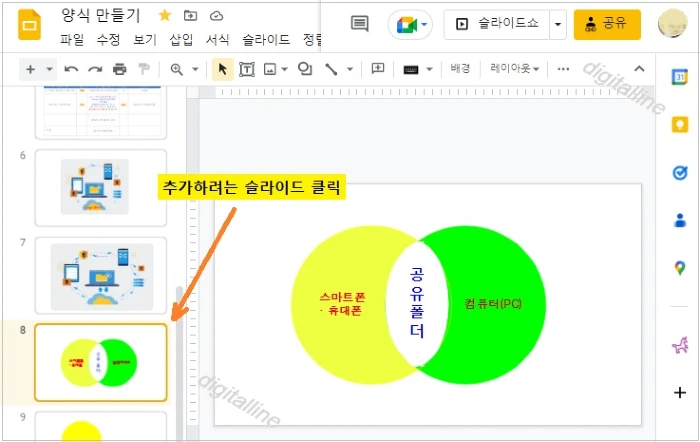The width and height of the screenshot is (700, 442).
Task: Open Google Keep side panel
Action: 680,124
